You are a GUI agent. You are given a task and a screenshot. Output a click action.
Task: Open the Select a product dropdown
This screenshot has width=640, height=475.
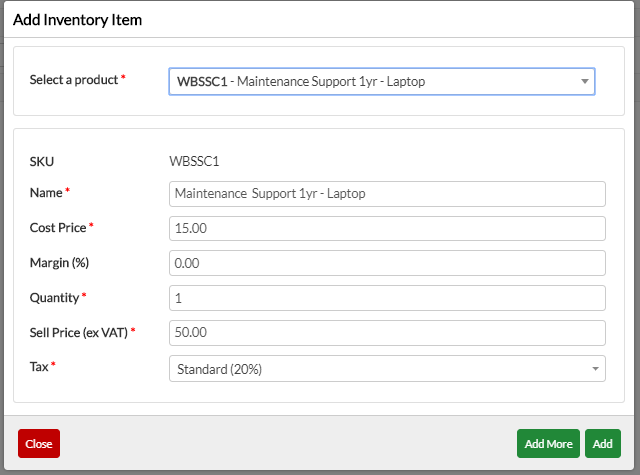382,82
